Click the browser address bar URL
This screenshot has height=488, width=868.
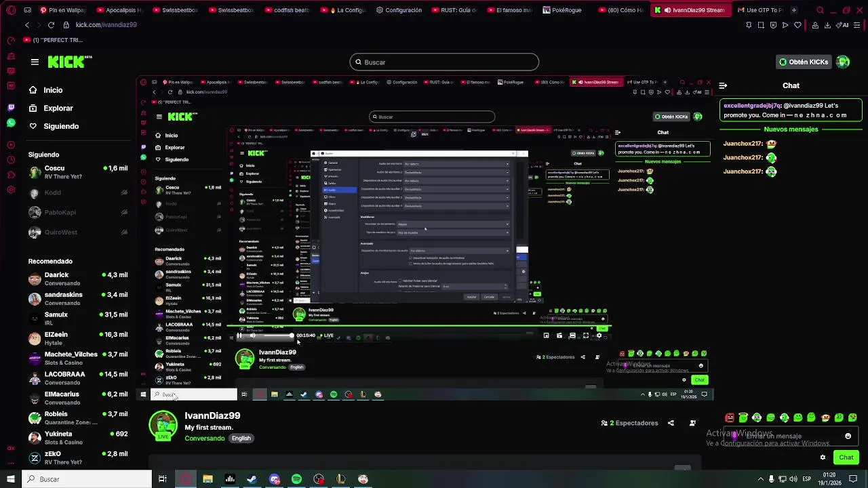(x=106, y=24)
